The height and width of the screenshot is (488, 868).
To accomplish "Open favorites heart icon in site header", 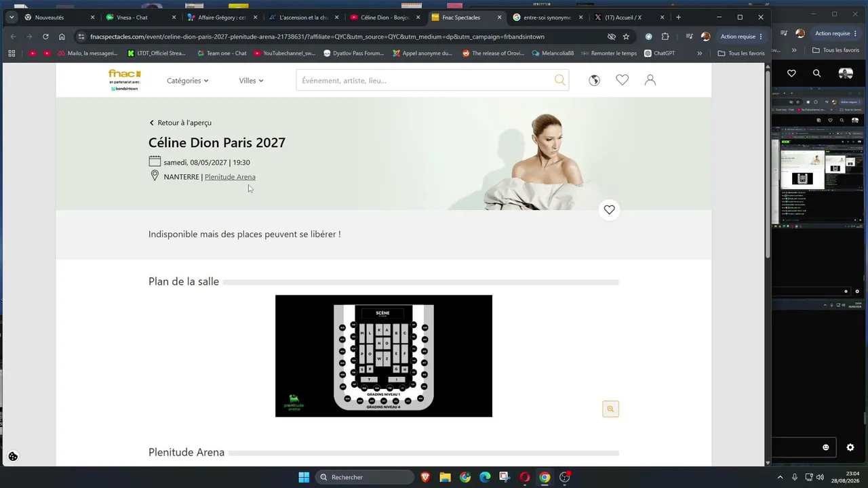I will [x=622, y=80].
